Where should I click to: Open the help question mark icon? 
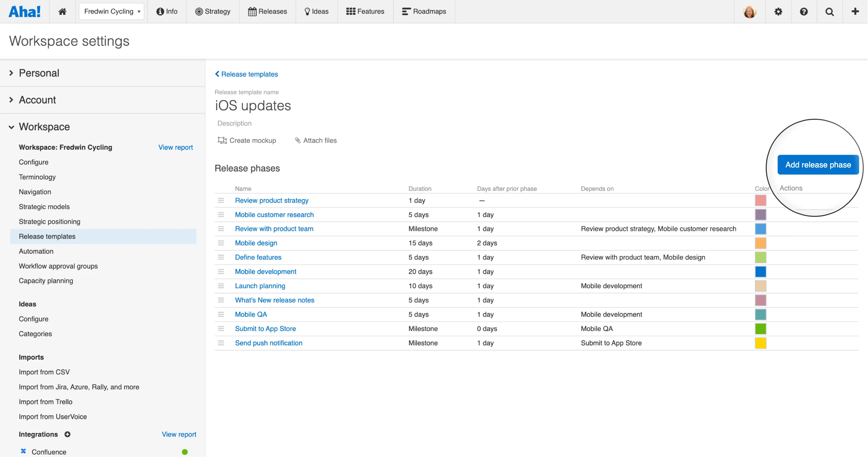click(x=804, y=12)
